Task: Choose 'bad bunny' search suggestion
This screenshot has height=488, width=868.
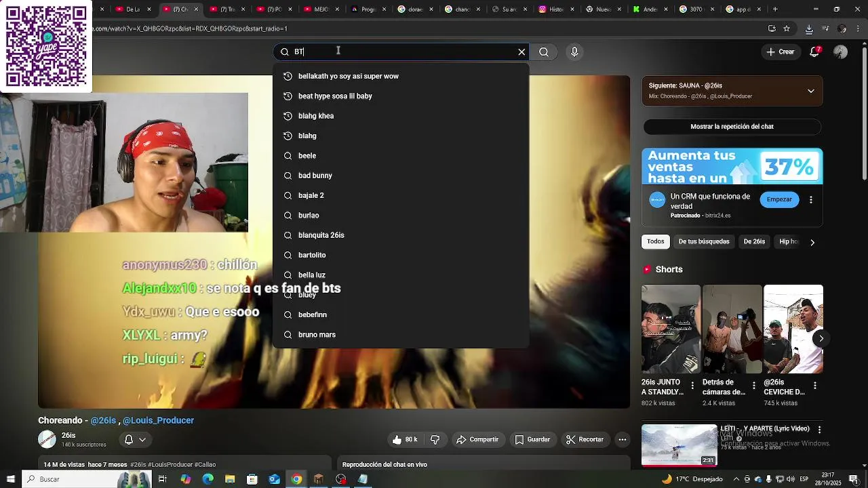Action: pos(401,176)
